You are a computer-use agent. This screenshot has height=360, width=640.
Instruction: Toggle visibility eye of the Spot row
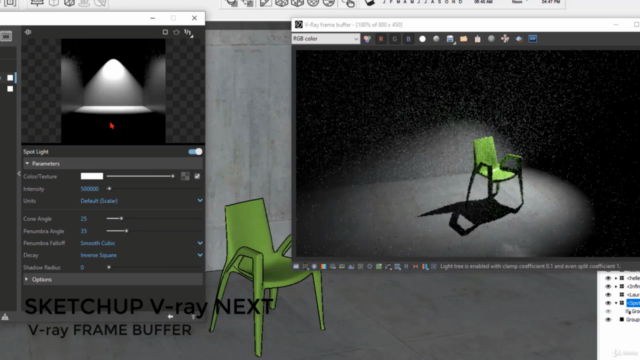pos(608,303)
